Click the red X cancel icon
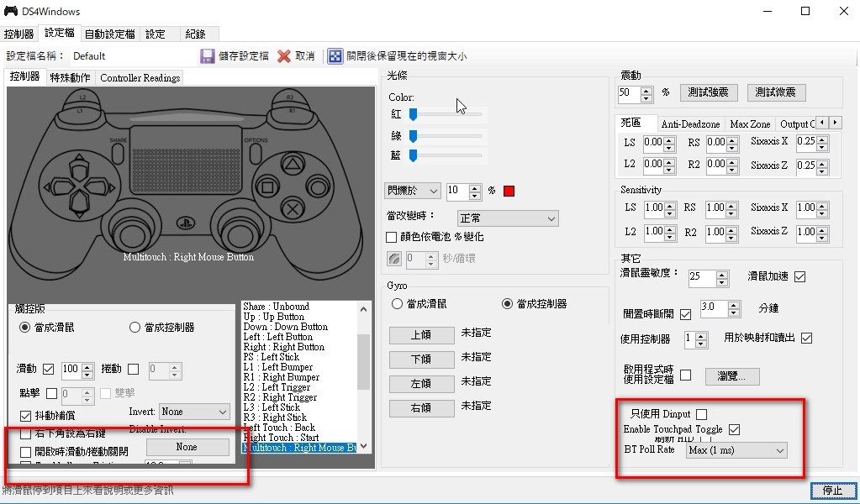Viewport: 860px width, 504px height. click(284, 56)
